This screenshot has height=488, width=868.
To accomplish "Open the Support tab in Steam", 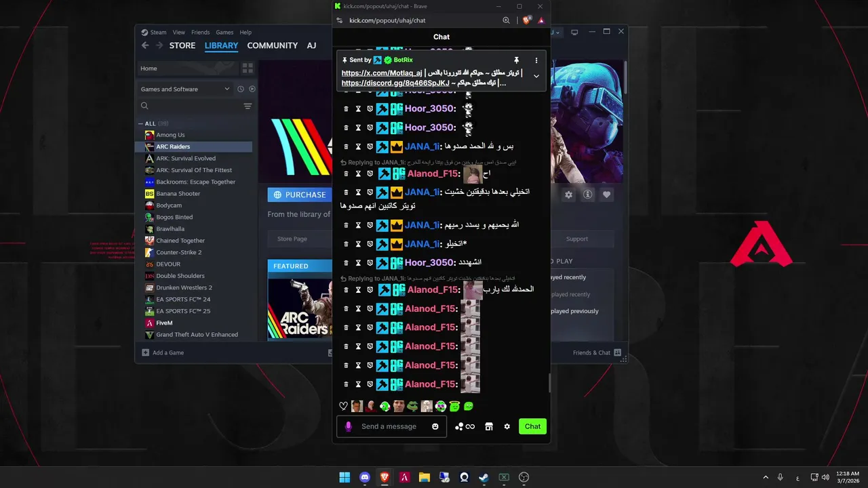I will 577,239.
